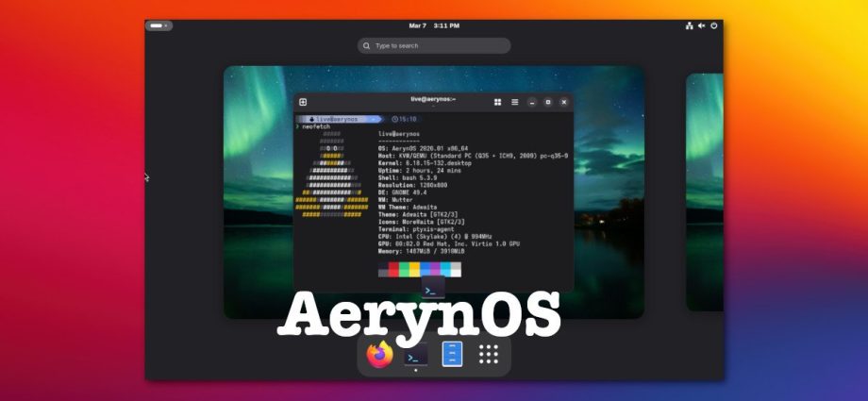Open the terminal tab overview grid icon
The image size is (868, 401).
pos(497,102)
